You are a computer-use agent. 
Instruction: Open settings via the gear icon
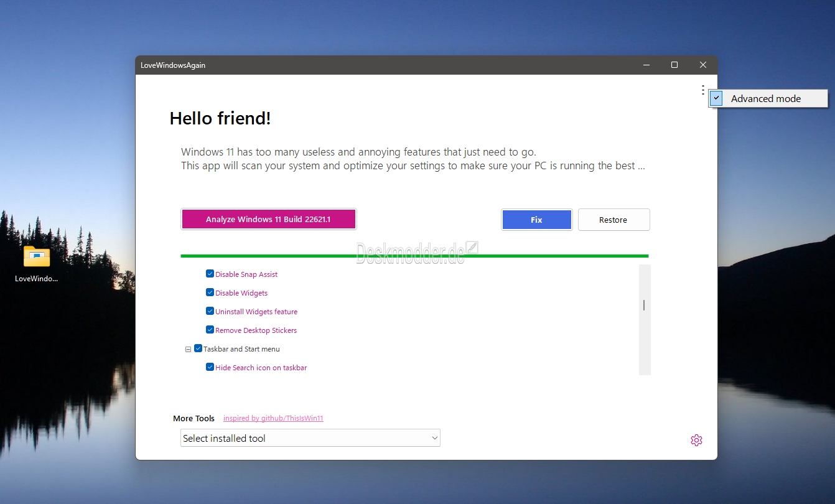point(696,440)
